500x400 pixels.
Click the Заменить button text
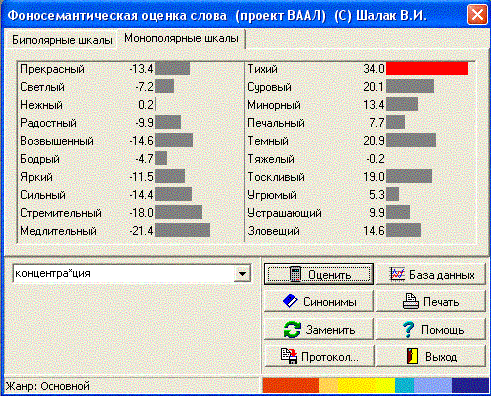pos(330,330)
